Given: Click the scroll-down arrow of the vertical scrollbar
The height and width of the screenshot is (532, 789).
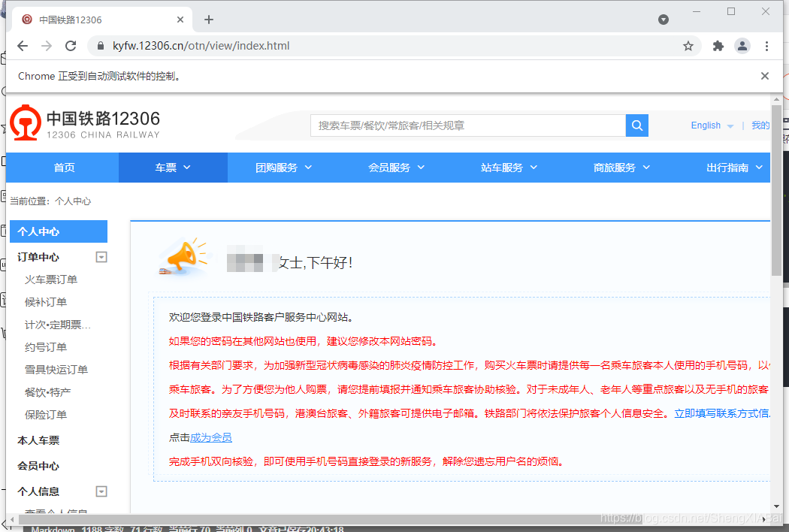Looking at the screenshot, I should pos(776,507).
